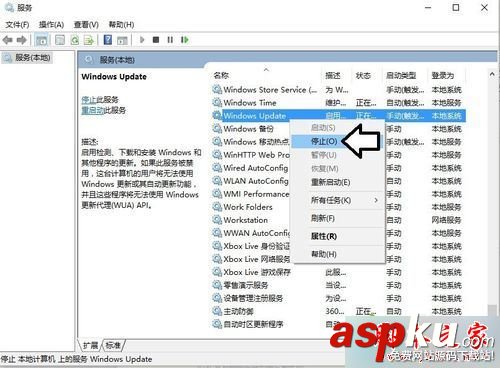Click the gear icon of 主动防御
Viewport: 500px width, 368px height.
click(x=217, y=311)
